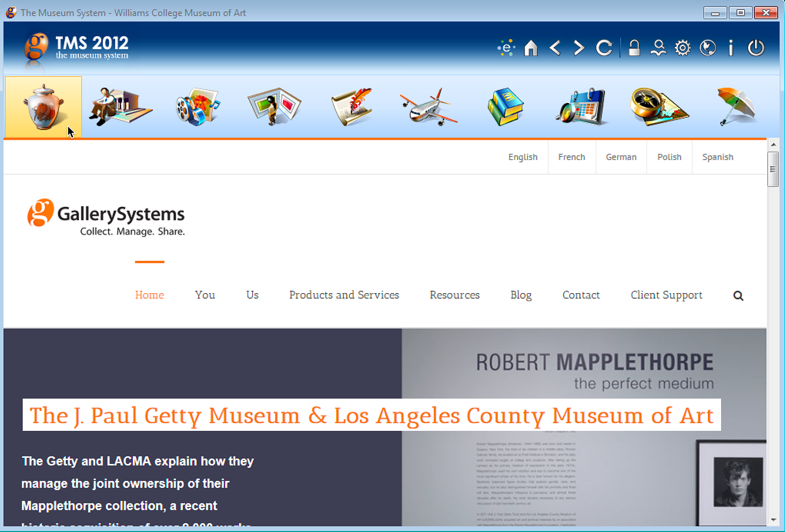The image size is (785, 532).
Task: Switch the site language to German
Action: click(x=621, y=157)
